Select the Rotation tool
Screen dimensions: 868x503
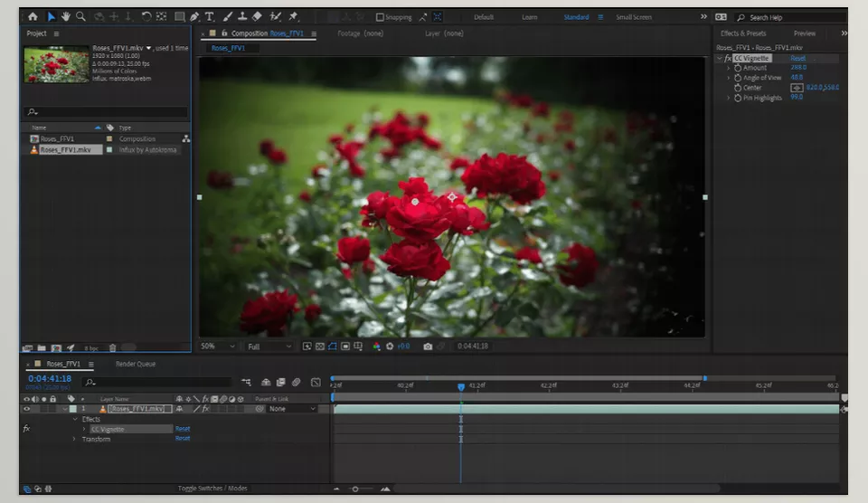coord(146,16)
